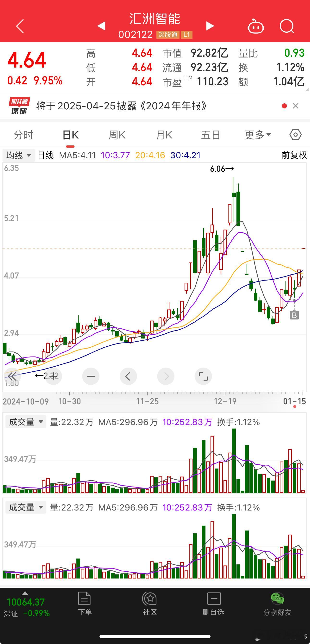Viewport: 310px width, 644px height.
Task: Move chart left with arrow button
Action: (x=128, y=376)
